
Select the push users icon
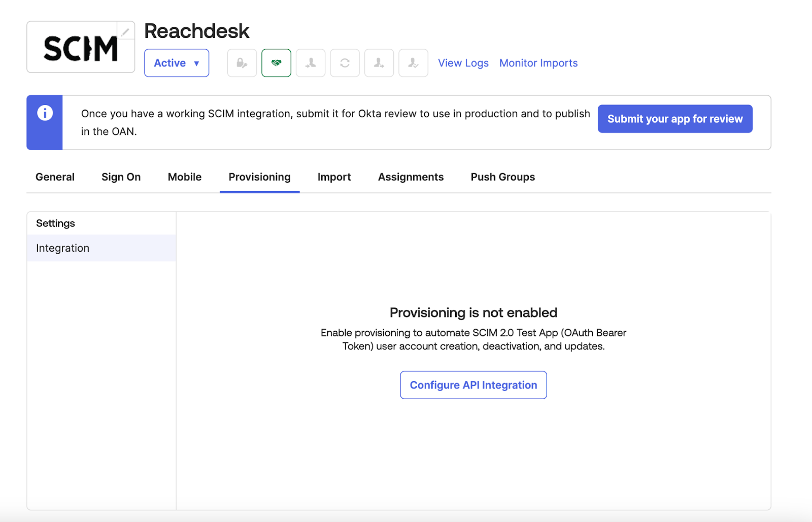tap(379, 62)
